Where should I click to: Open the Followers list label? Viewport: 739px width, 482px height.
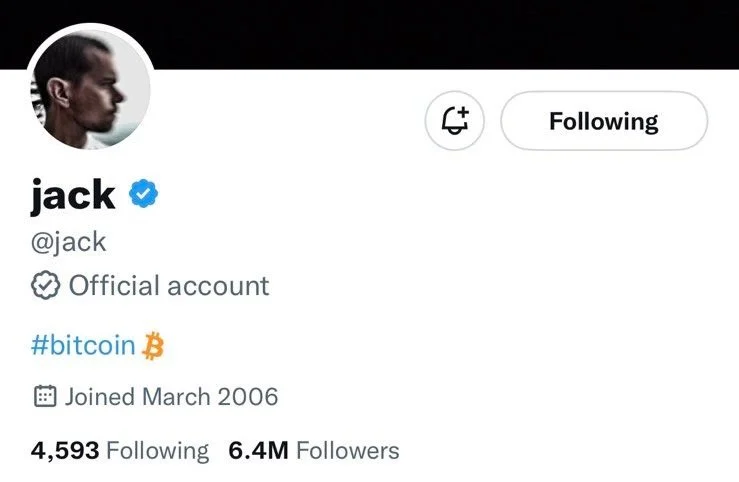pyautogui.click(x=347, y=451)
